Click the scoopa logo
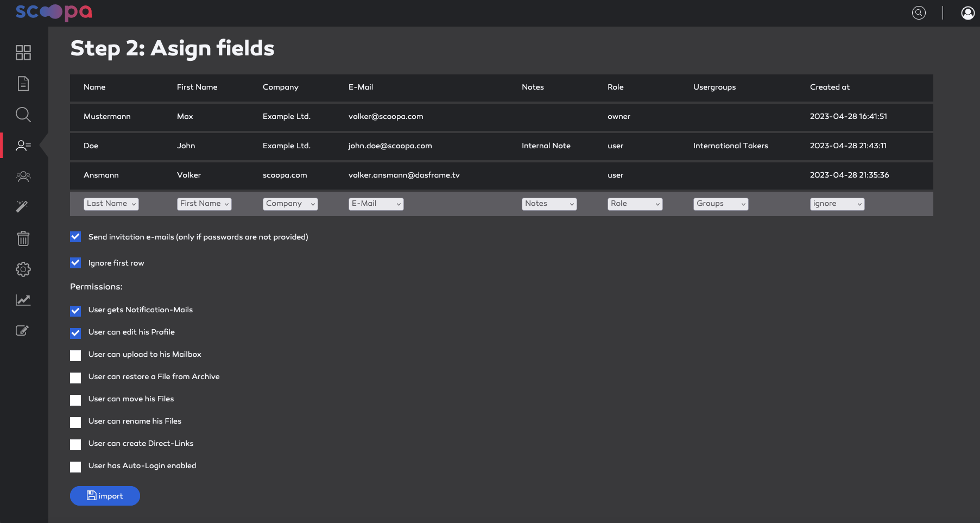Image resolution: width=980 pixels, height=523 pixels. [54, 12]
